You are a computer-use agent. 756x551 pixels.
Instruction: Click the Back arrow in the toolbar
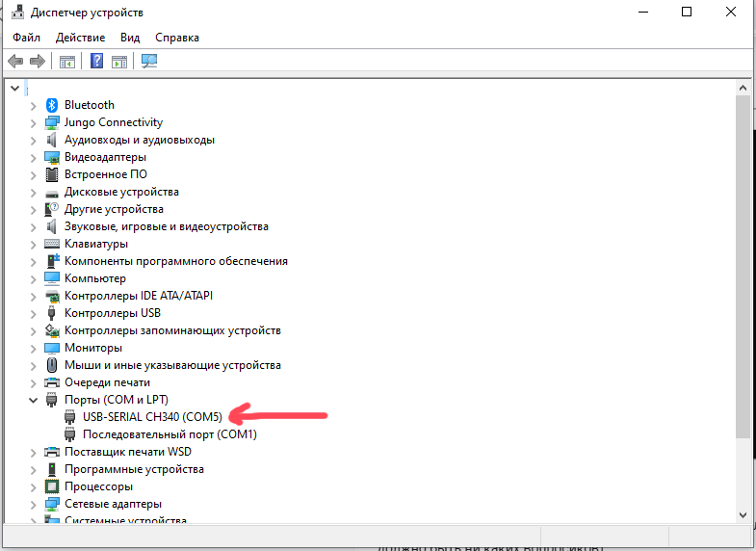pyautogui.click(x=14, y=62)
